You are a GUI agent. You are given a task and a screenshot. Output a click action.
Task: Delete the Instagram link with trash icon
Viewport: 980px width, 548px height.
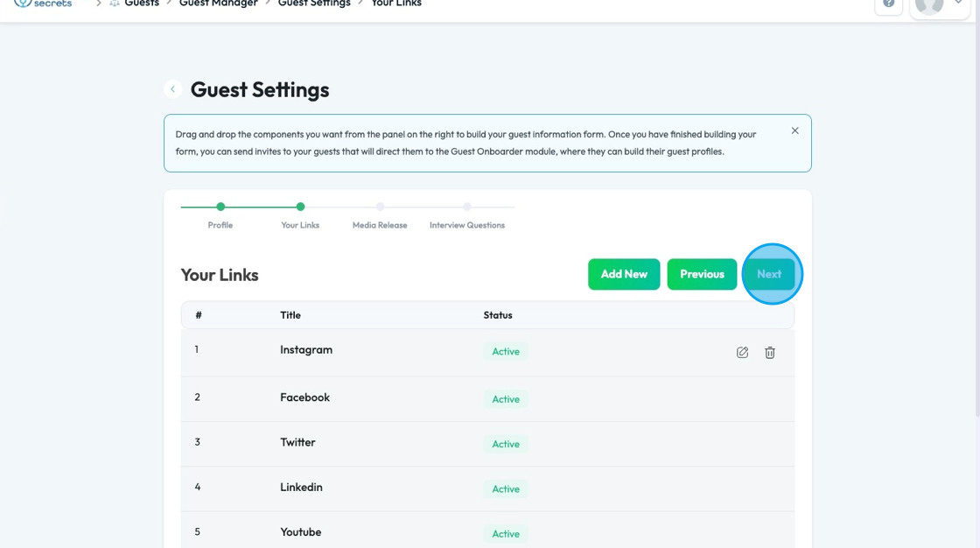point(770,353)
